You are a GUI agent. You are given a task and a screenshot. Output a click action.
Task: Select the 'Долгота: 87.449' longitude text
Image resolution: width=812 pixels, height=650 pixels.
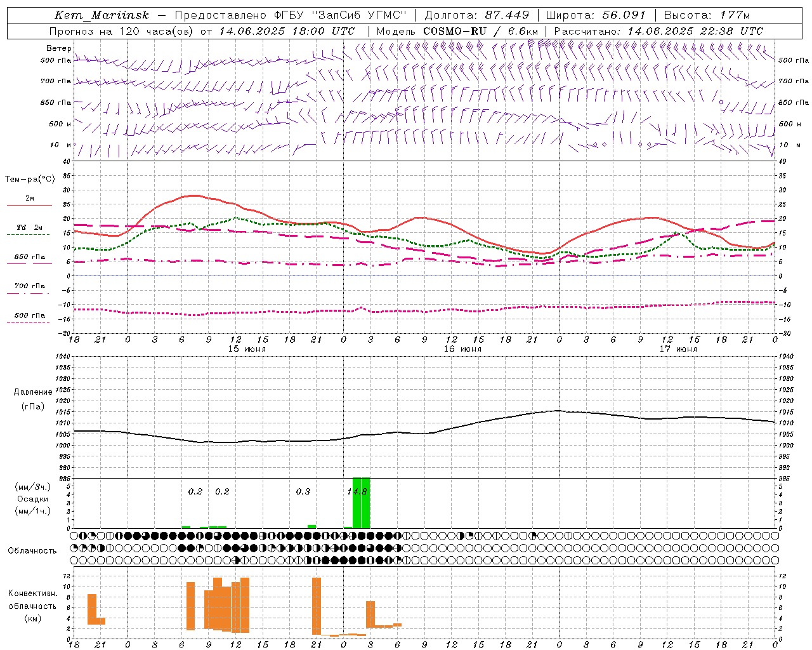pos(476,15)
